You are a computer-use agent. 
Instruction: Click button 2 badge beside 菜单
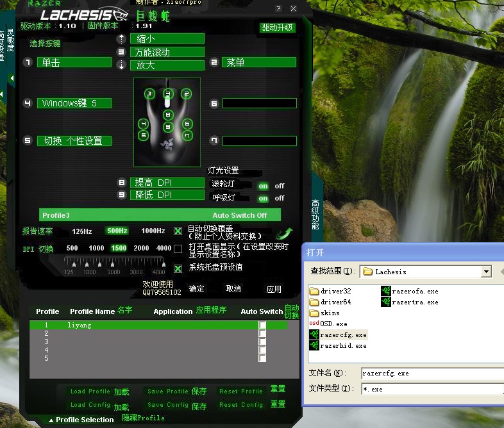point(214,62)
